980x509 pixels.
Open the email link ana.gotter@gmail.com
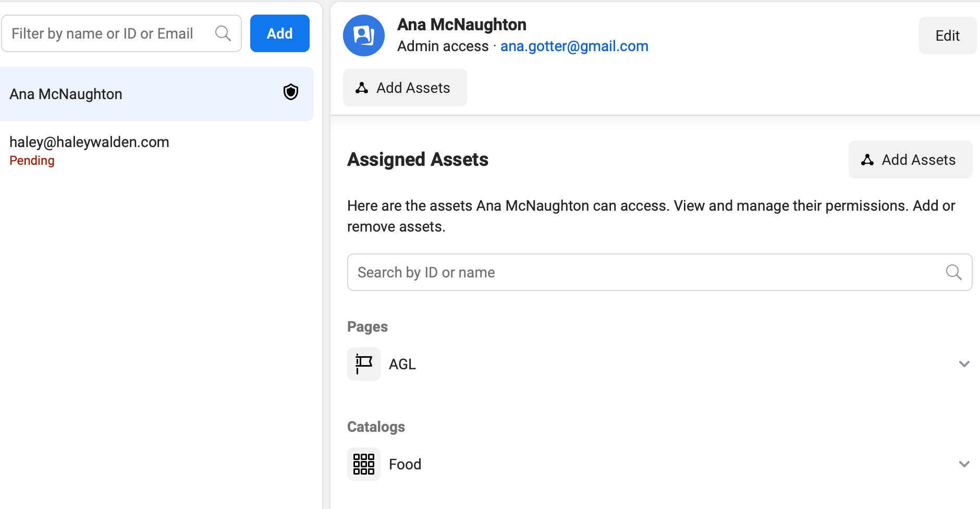[574, 46]
